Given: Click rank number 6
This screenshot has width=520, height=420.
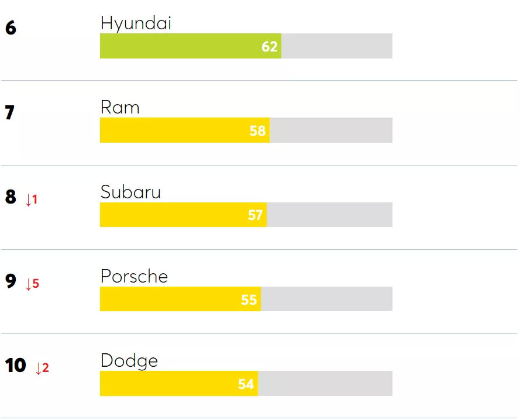Looking at the screenshot, I should point(11,29).
